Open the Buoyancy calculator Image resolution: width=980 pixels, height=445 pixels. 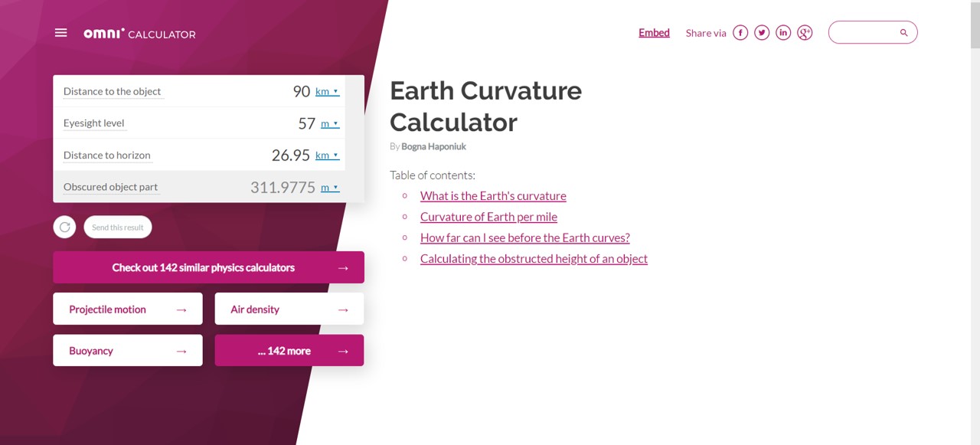tap(128, 351)
